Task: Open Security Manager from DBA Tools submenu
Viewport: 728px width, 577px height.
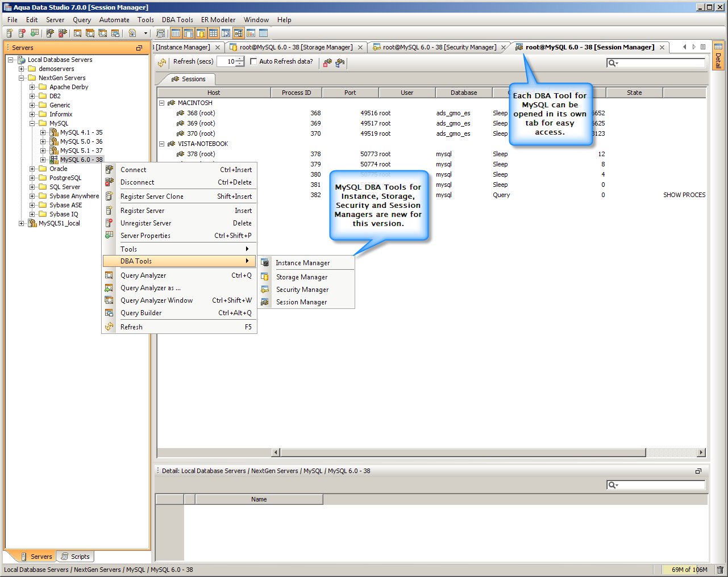Action: [307, 290]
